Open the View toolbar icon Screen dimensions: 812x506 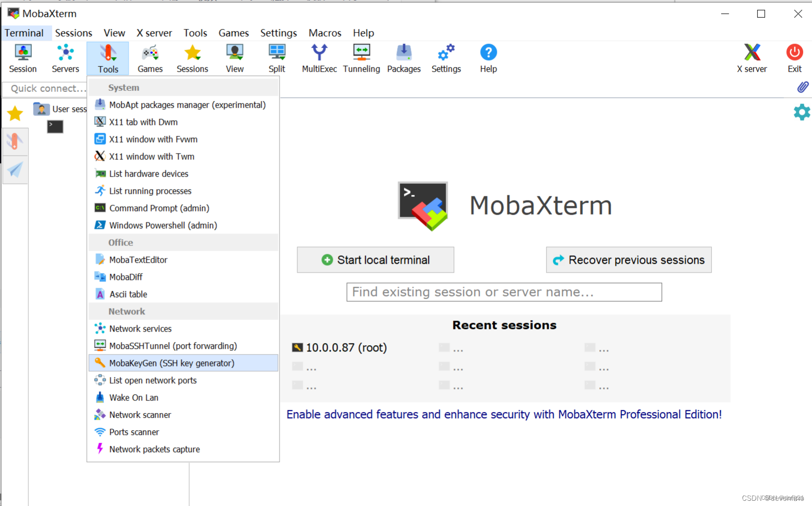click(x=235, y=58)
